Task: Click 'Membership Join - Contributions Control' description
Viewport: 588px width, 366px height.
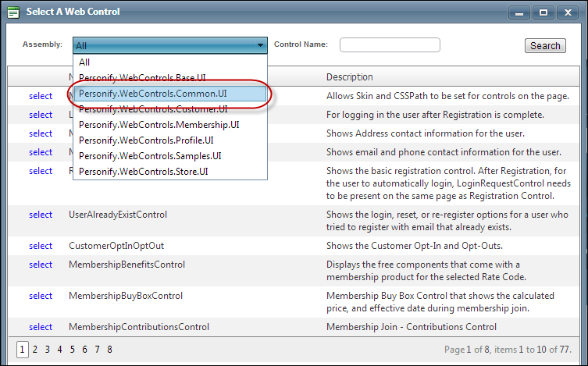Action: (412, 327)
